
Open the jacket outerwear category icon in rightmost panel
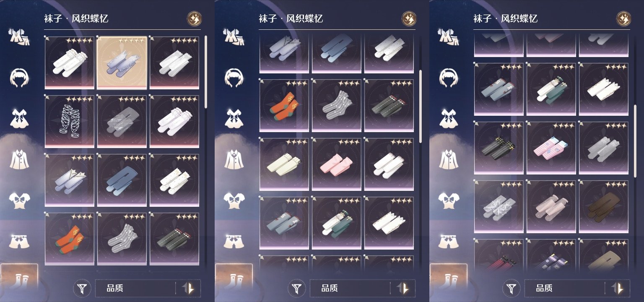coord(448,159)
